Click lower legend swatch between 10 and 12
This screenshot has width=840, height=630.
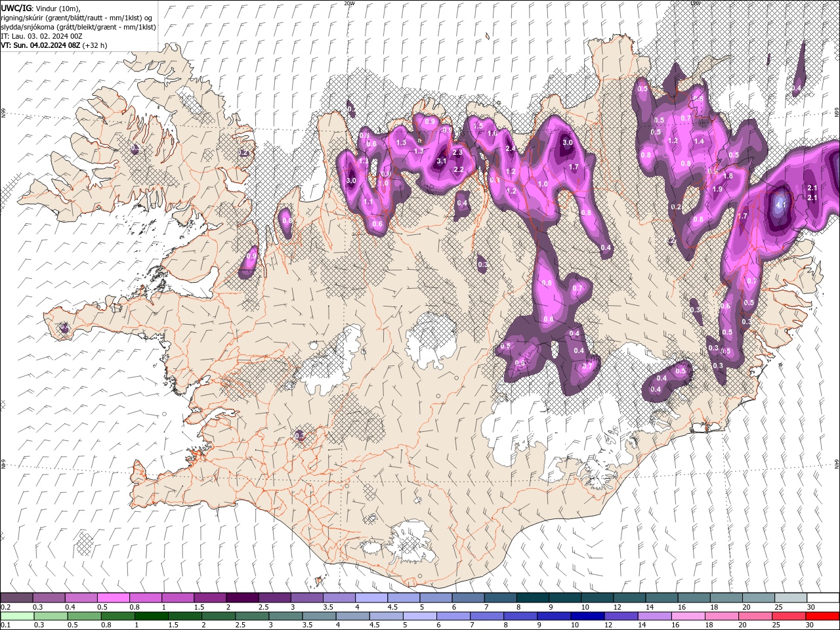pyautogui.click(x=589, y=616)
